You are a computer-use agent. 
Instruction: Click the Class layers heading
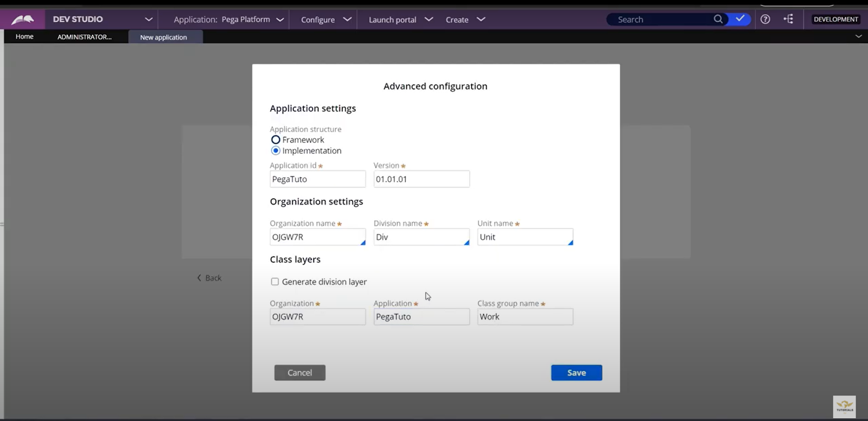pyautogui.click(x=295, y=259)
